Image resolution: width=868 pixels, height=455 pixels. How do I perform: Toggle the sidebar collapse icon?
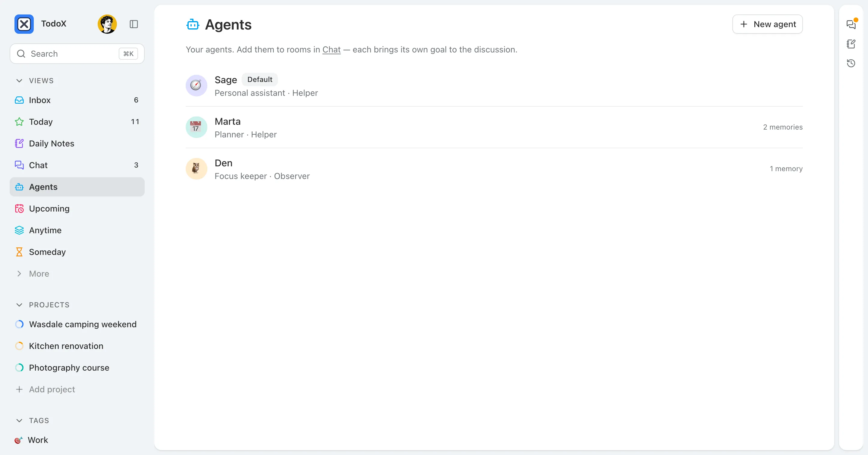point(134,24)
